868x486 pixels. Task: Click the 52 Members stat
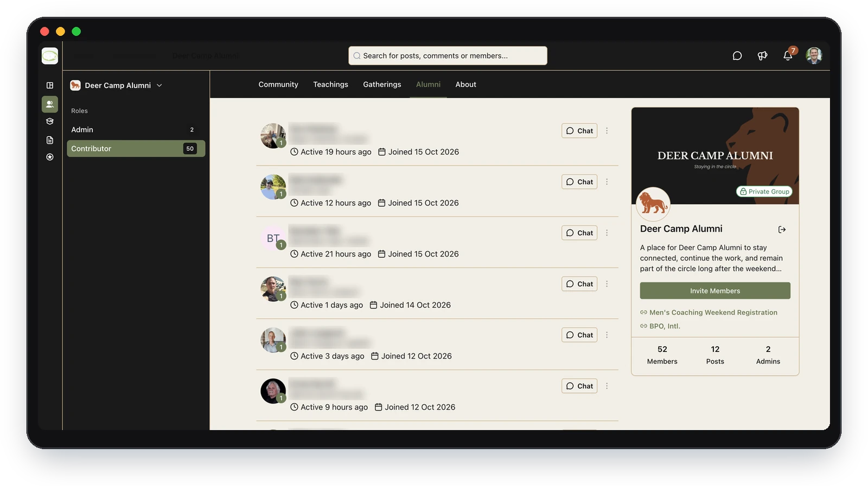click(x=662, y=355)
